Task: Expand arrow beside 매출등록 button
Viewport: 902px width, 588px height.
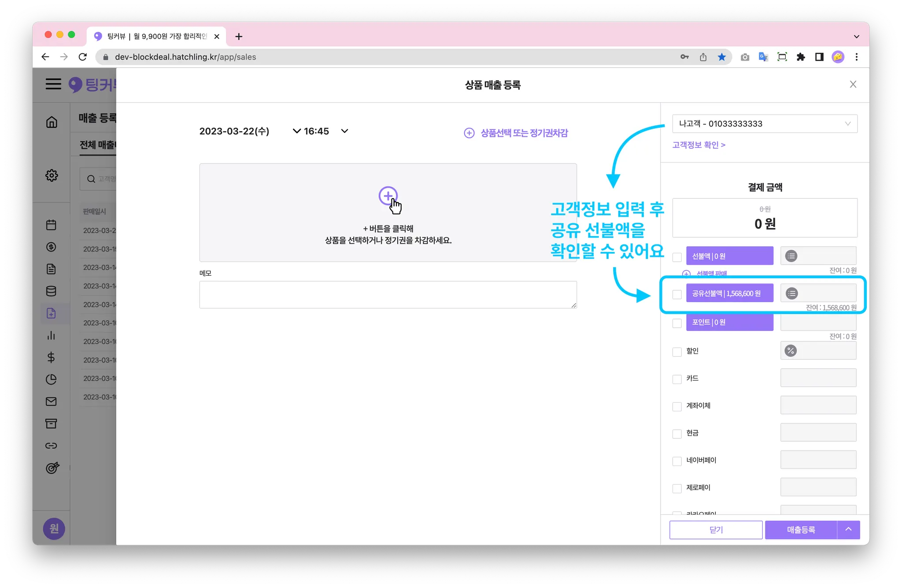Action: [x=848, y=530]
